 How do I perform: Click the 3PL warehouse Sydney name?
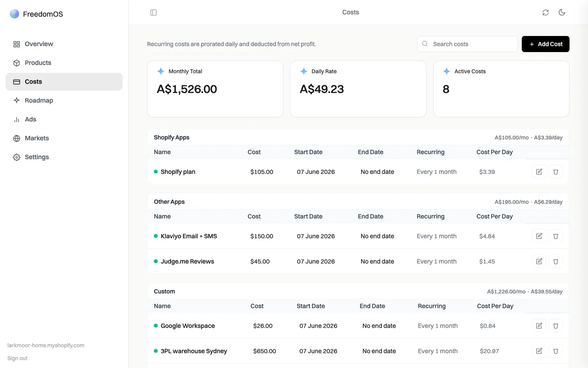[194, 351]
